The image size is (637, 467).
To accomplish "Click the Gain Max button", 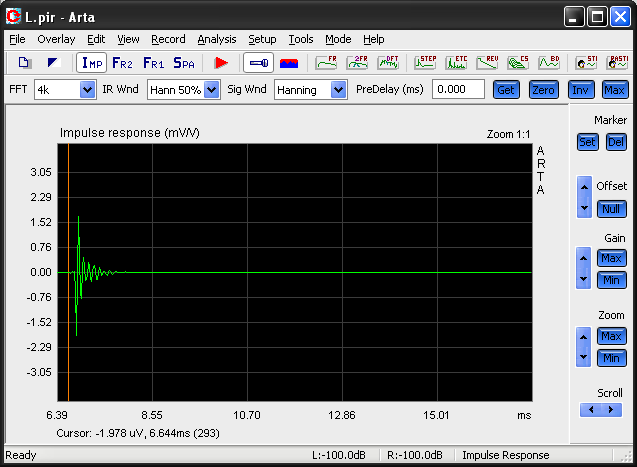I will click(x=611, y=258).
